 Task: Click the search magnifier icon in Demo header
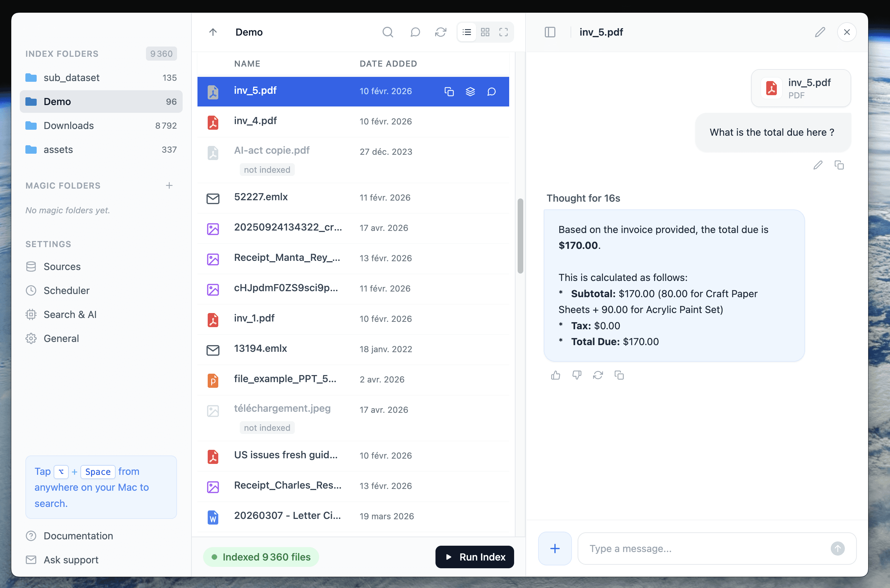coord(388,32)
